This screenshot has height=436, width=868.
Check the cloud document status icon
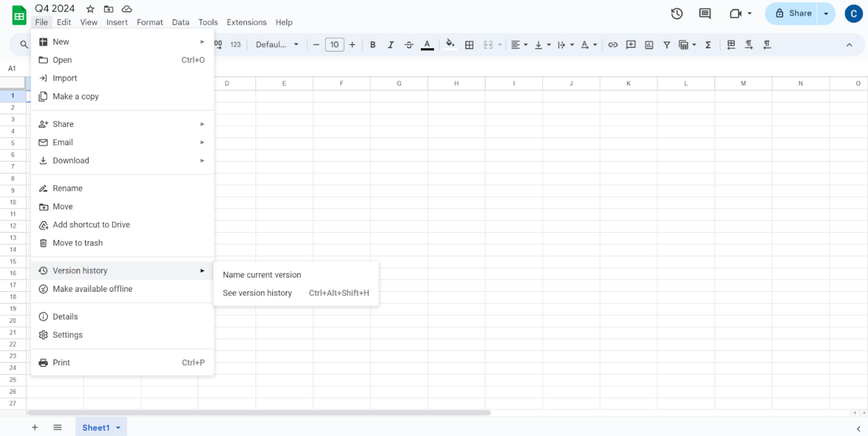tap(126, 9)
